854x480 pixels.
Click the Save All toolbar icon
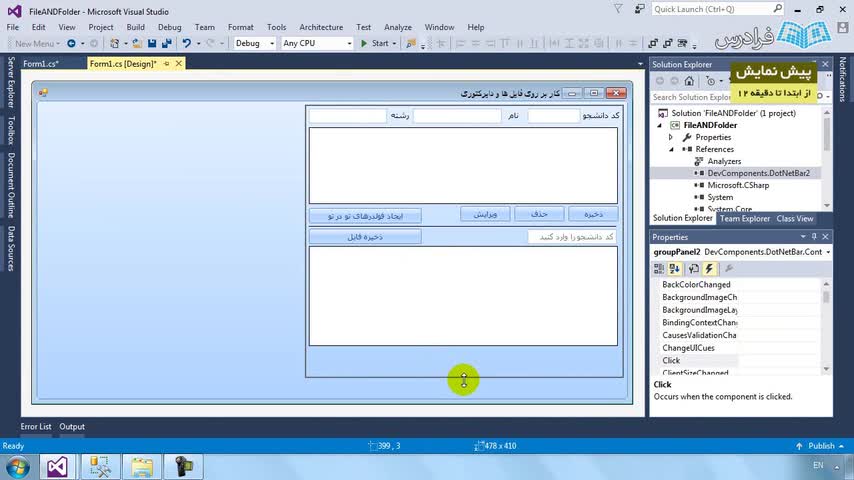(167, 43)
